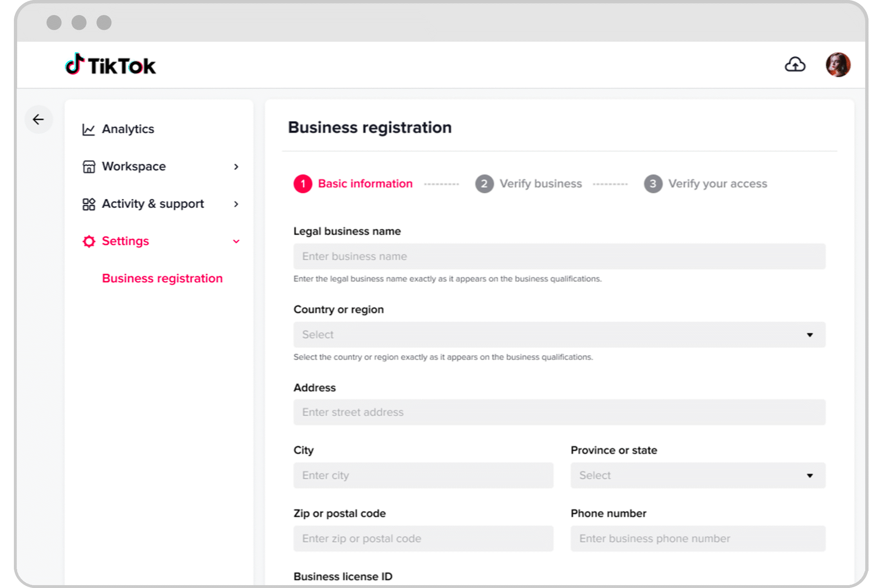Click the Settings gear icon
Screen dimensions: 882x588
(89, 241)
